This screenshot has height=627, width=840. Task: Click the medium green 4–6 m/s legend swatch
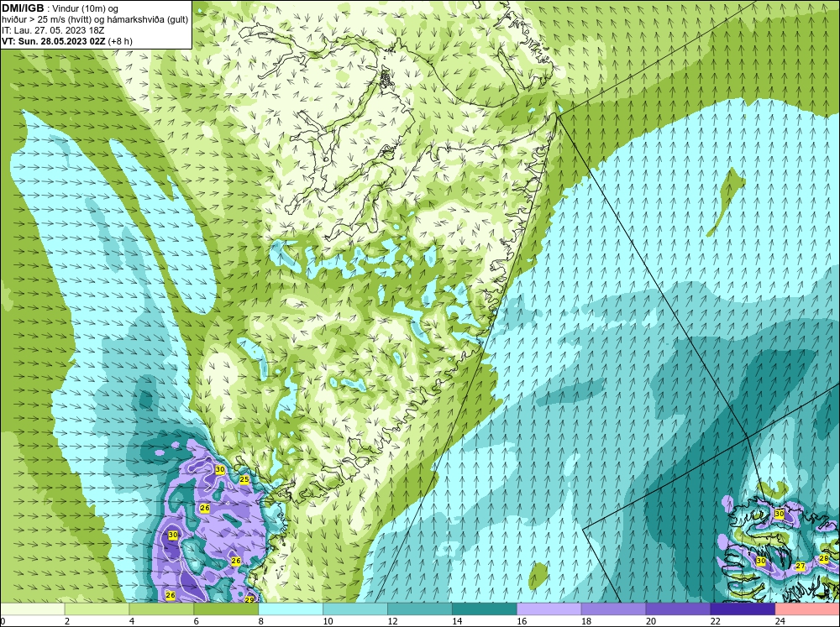(x=161, y=609)
